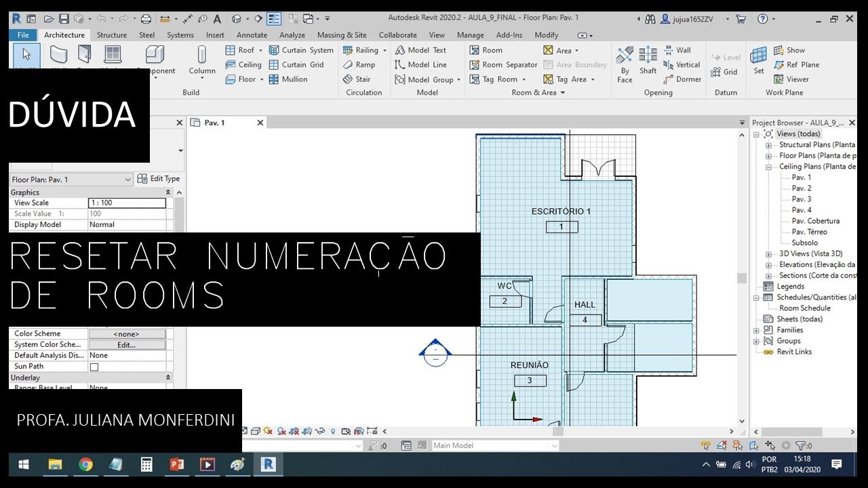Open the Roof tool dropdown arrow

[260, 50]
